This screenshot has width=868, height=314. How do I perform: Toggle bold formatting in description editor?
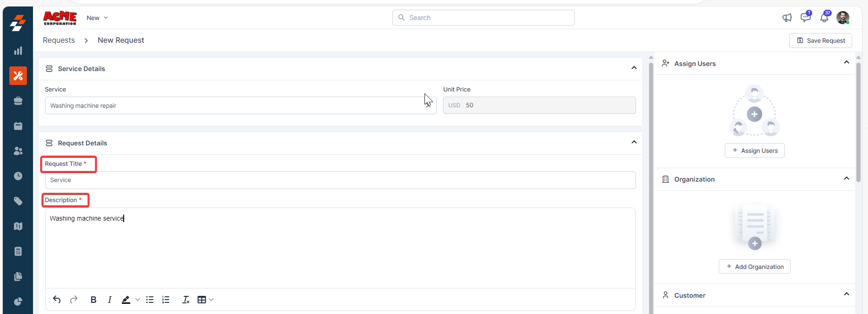[x=93, y=300]
